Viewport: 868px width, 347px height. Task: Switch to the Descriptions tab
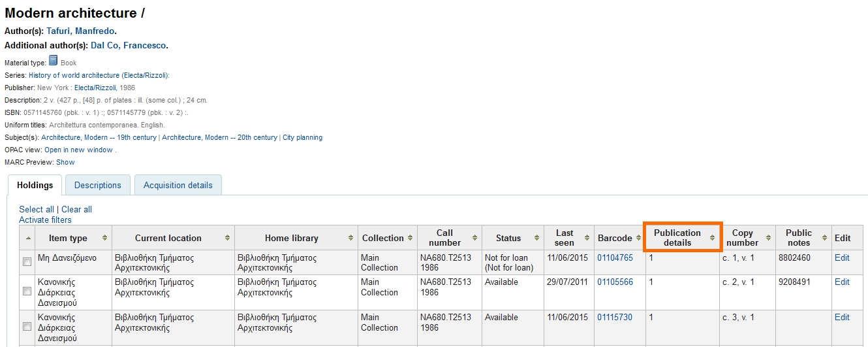click(x=98, y=185)
